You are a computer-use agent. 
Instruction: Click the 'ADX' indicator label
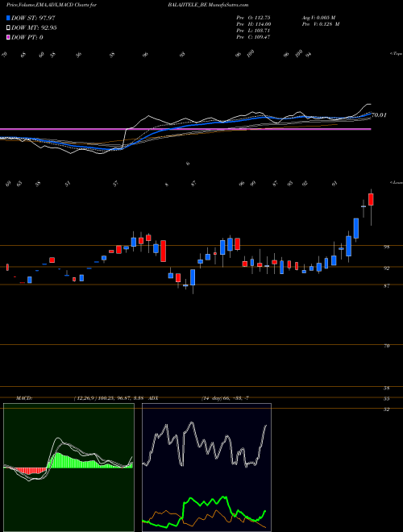pos(153,398)
